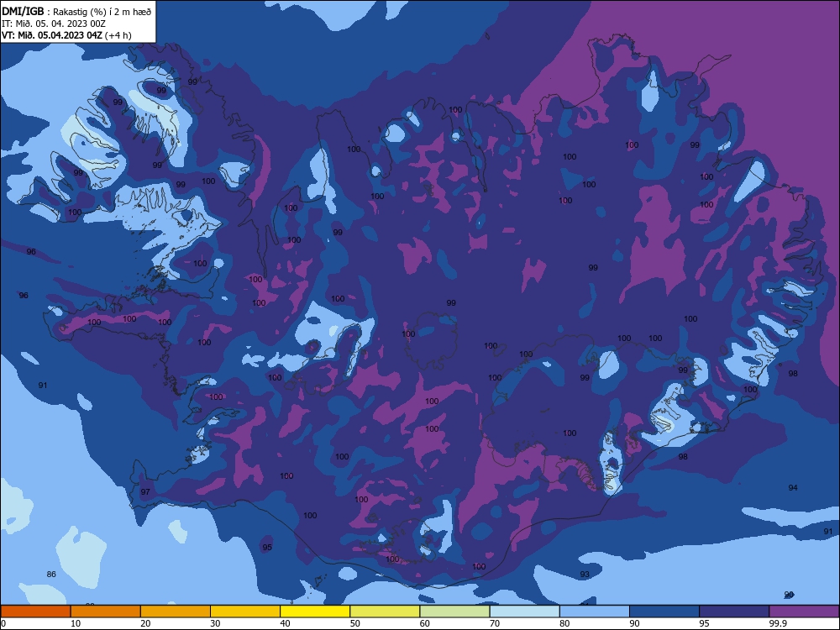
Task: Click the pale yellow 50-60 legend swatch
Action: click(x=386, y=612)
